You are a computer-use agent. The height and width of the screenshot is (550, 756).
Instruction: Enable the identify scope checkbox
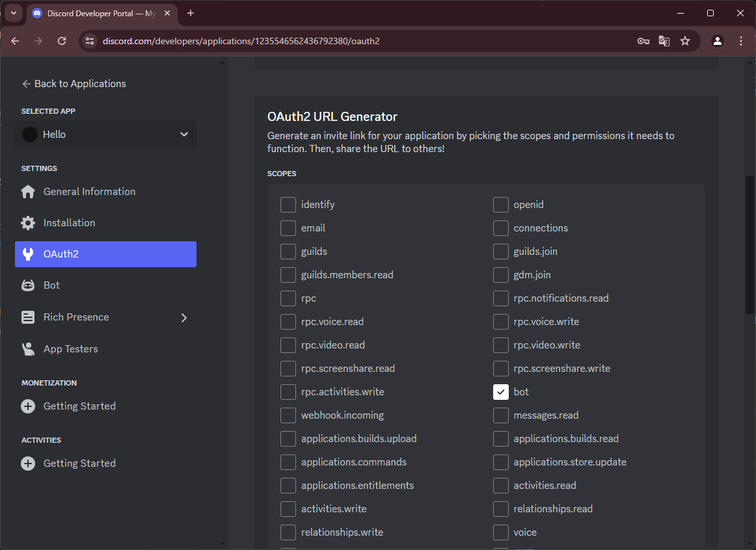pos(288,205)
